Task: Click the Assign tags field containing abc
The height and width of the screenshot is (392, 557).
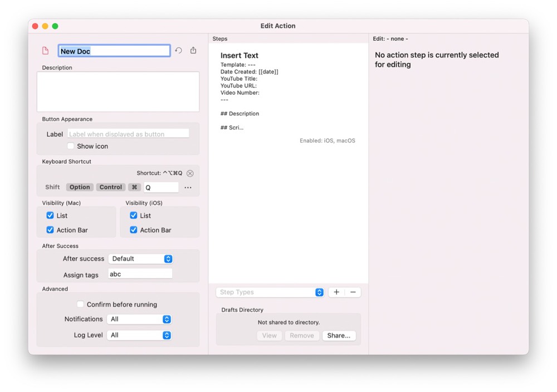Action: pyautogui.click(x=140, y=274)
